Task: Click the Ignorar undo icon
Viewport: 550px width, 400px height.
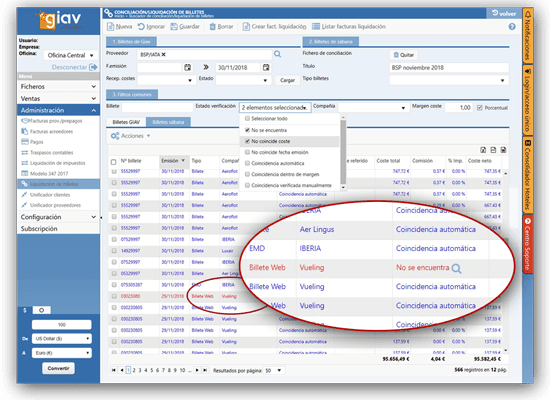Action: pos(141,27)
